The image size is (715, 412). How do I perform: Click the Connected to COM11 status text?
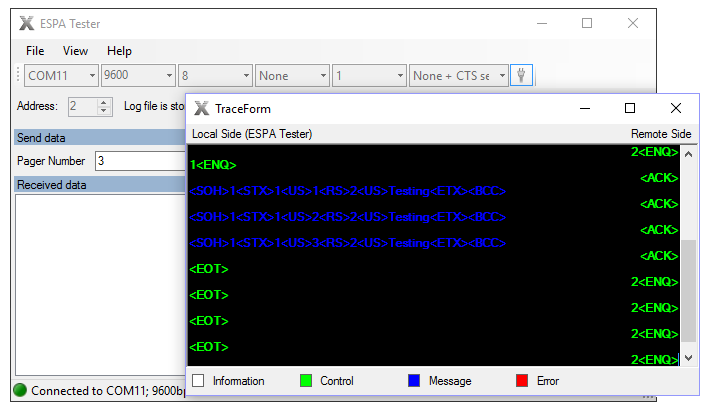[x=108, y=391]
